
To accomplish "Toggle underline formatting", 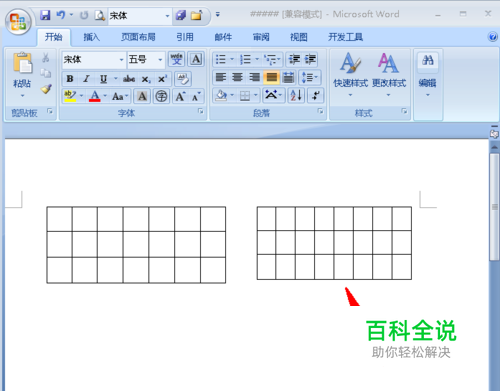I will (x=103, y=79).
